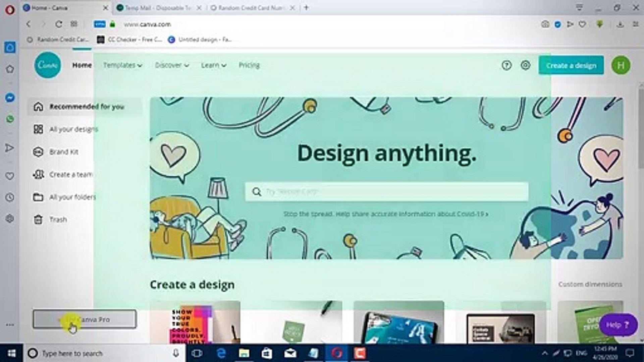Click the Create a team option
Screen dimensions: 644x362
(x=71, y=174)
